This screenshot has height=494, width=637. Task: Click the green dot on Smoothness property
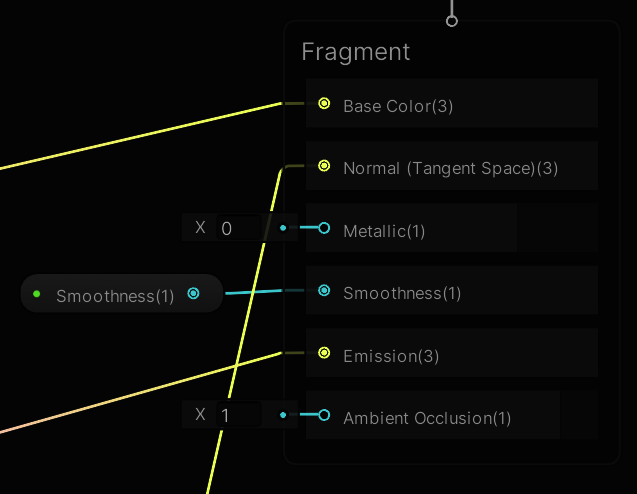tap(37, 294)
